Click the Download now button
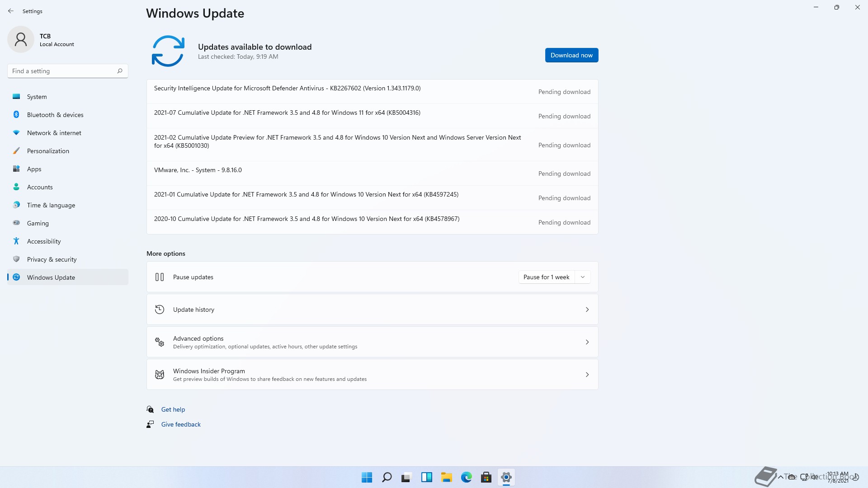868x488 pixels. 571,55
